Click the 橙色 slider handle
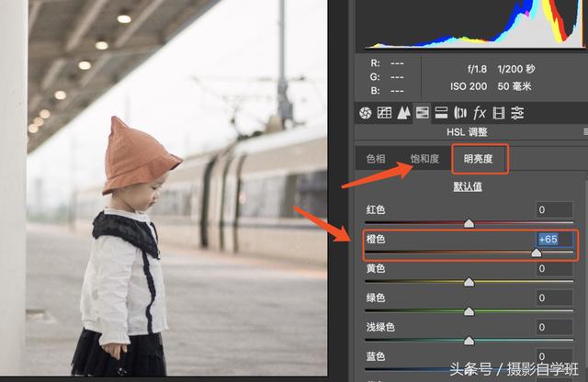 [x=537, y=253]
